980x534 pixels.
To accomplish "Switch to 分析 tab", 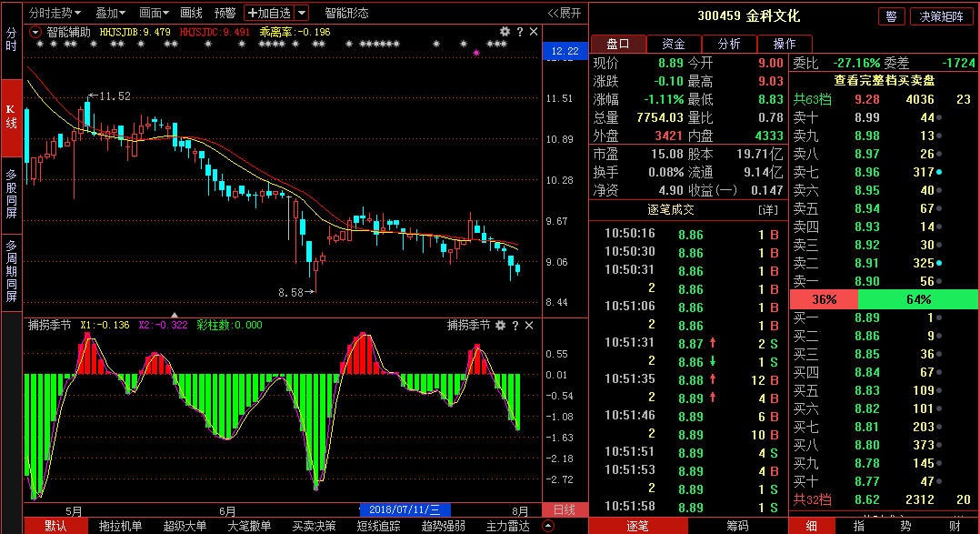I will (x=729, y=43).
